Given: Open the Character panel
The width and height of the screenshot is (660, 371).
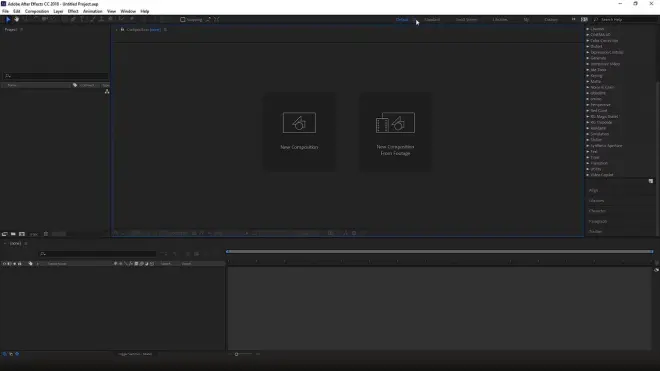Looking at the screenshot, I should pos(597,211).
